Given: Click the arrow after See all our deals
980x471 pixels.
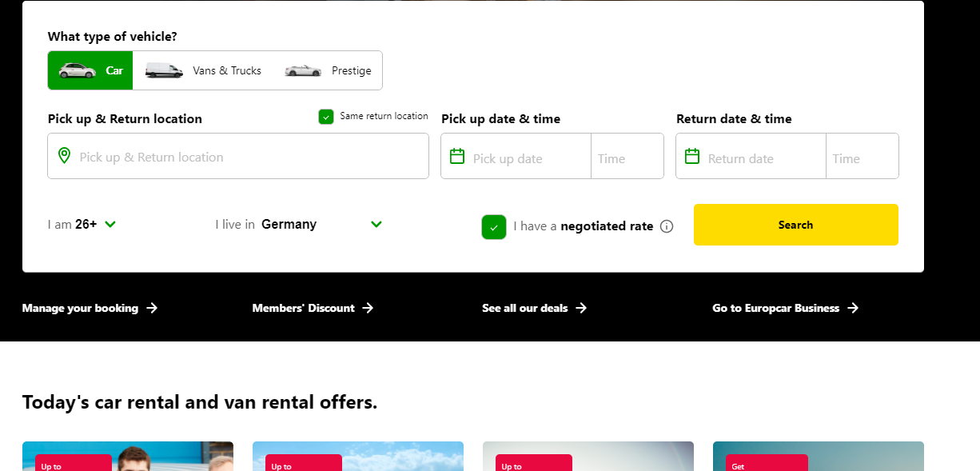Looking at the screenshot, I should tap(581, 308).
